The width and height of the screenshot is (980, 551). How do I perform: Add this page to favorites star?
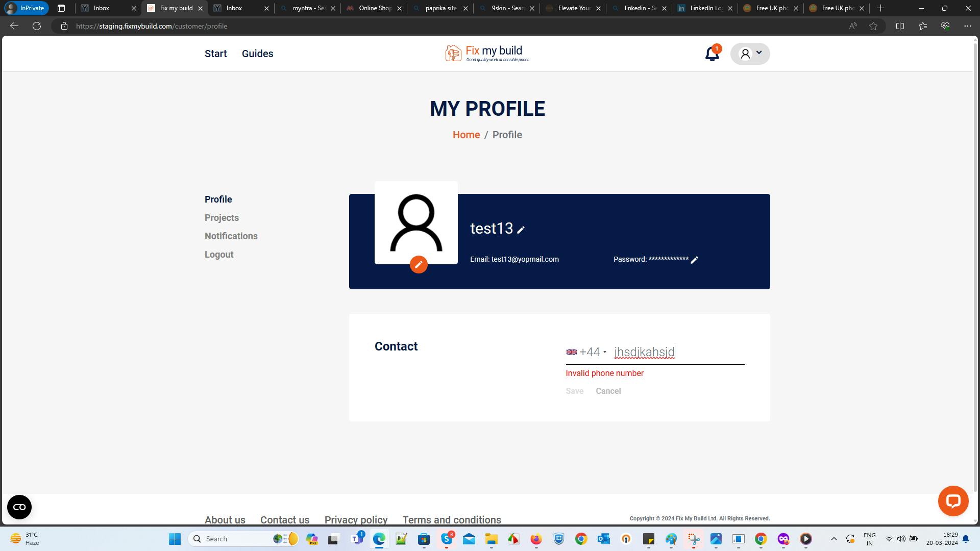[x=873, y=26]
